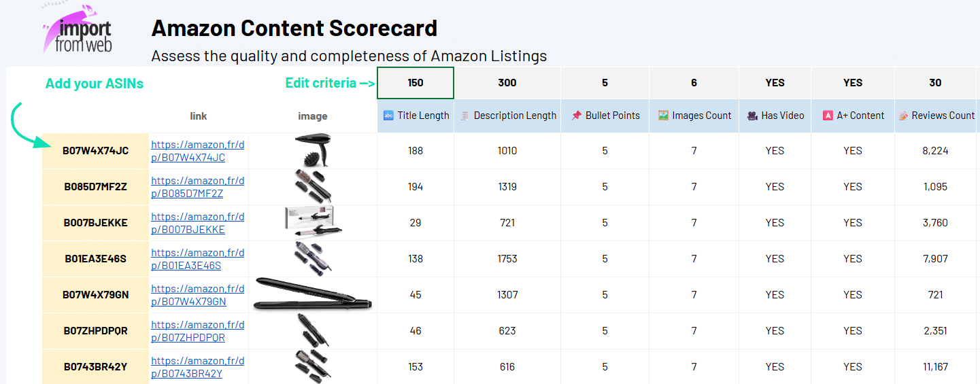Select the title length criteria cell 150
The width and height of the screenshot is (980, 384).
pyautogui.click(x=416, y=83)
